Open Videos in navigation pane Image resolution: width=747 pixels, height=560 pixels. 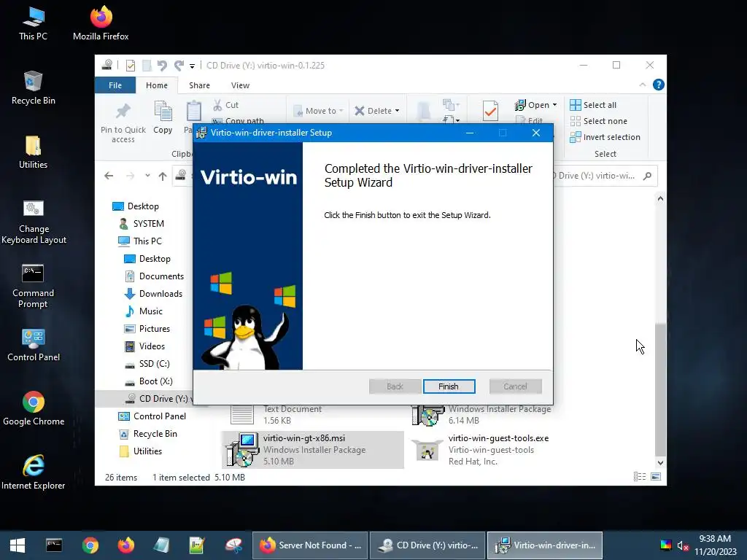pyautogui.click(x=144, y=346)
